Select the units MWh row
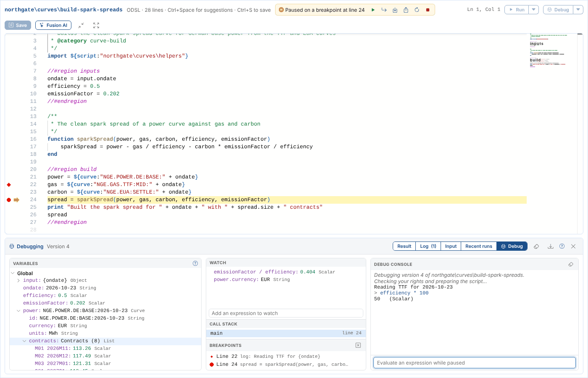This screenshot has height=378, width=588. pyautogui.click(x=105, y=333)
